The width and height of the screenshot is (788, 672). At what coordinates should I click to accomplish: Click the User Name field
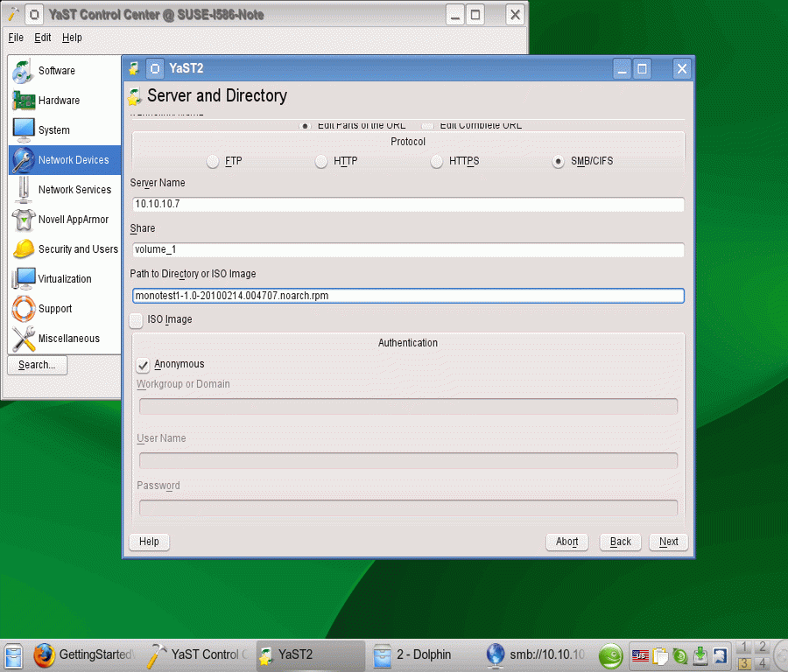(x=408, y=460)
